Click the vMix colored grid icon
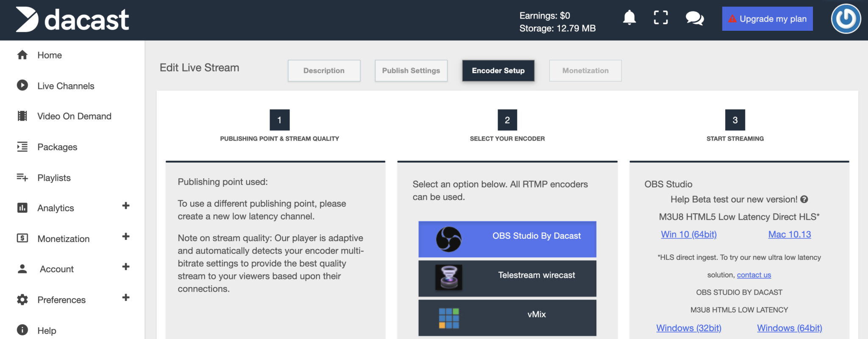 pyautogui.click(x=449, y=318)
